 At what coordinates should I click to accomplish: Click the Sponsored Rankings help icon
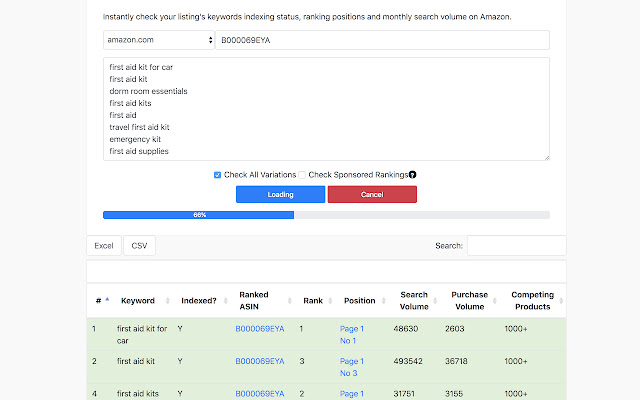pos(412,175)
